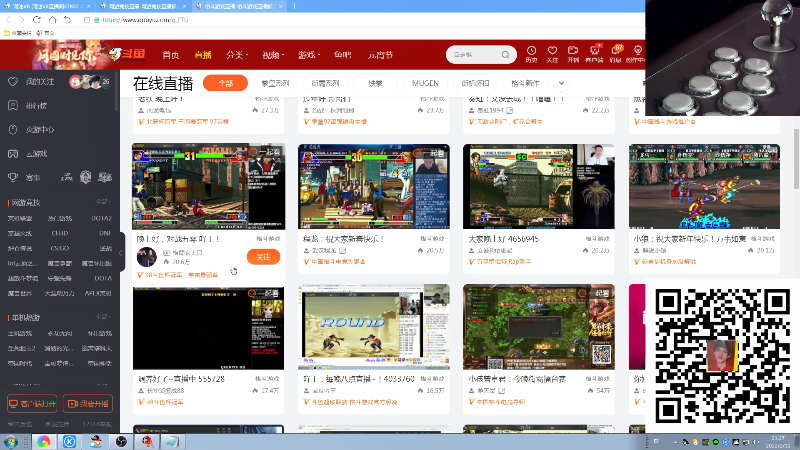
Task: Reload the page with the refresh icon
Action: tap(37, 19)
